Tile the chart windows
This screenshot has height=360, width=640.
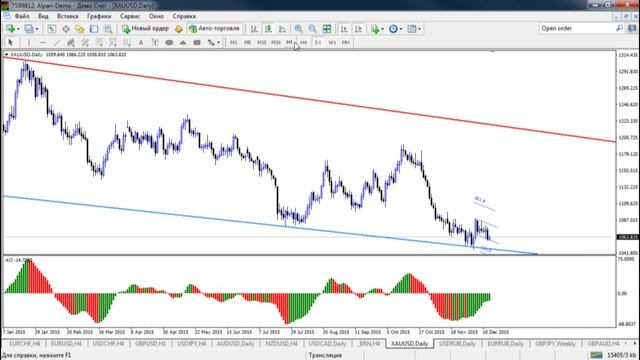[x=327, y=29]
